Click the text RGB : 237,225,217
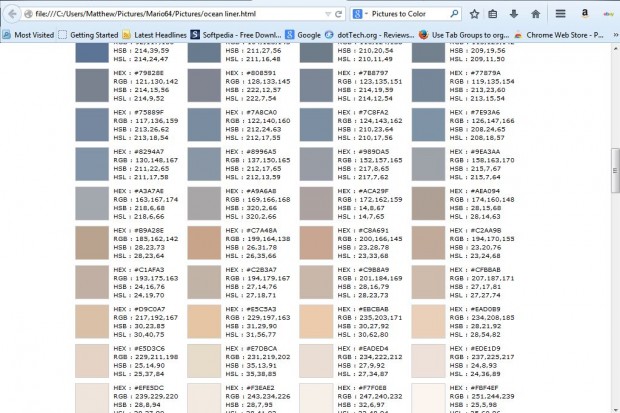This screenshot has height=413, width=620. 482,357
